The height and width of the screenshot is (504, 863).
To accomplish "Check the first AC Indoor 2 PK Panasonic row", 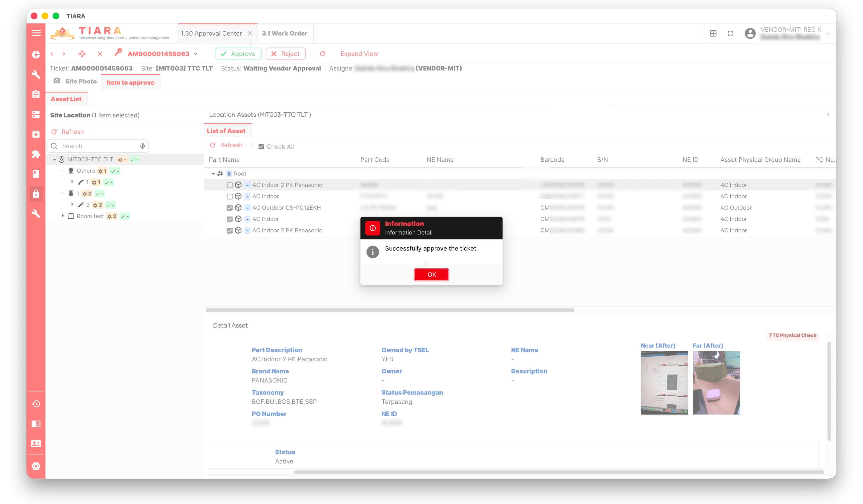I will click(229, 185).
